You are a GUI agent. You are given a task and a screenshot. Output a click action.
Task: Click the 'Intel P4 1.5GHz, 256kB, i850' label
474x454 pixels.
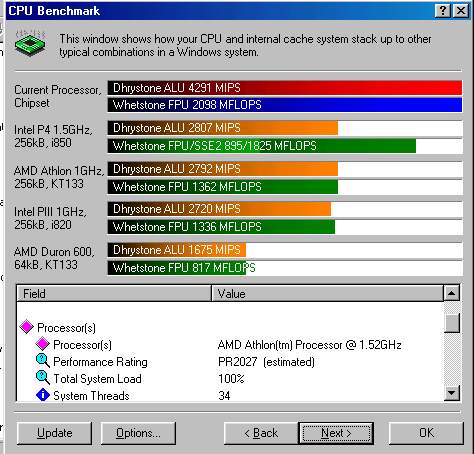[x=53, y=136]
